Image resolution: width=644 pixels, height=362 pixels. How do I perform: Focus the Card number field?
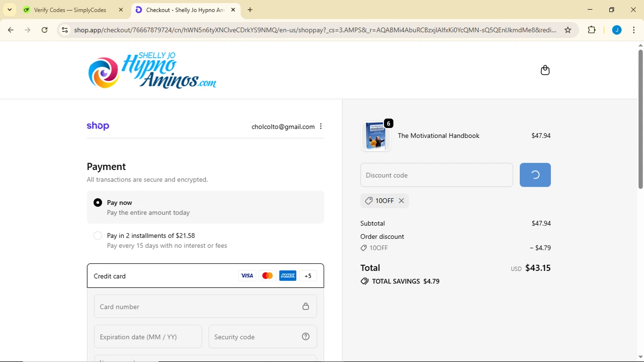[x=205, y=307]
